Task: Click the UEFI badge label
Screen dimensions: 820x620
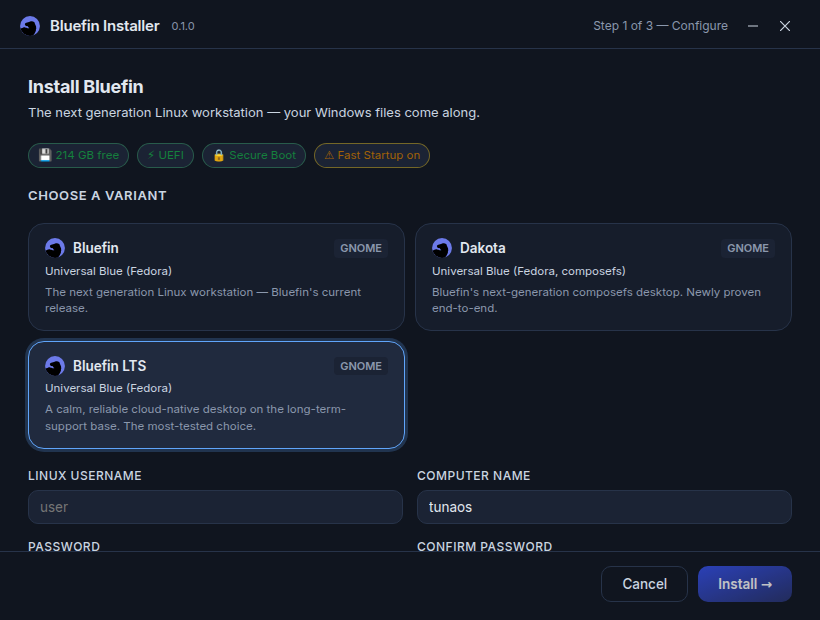Action: pos(171,155)
